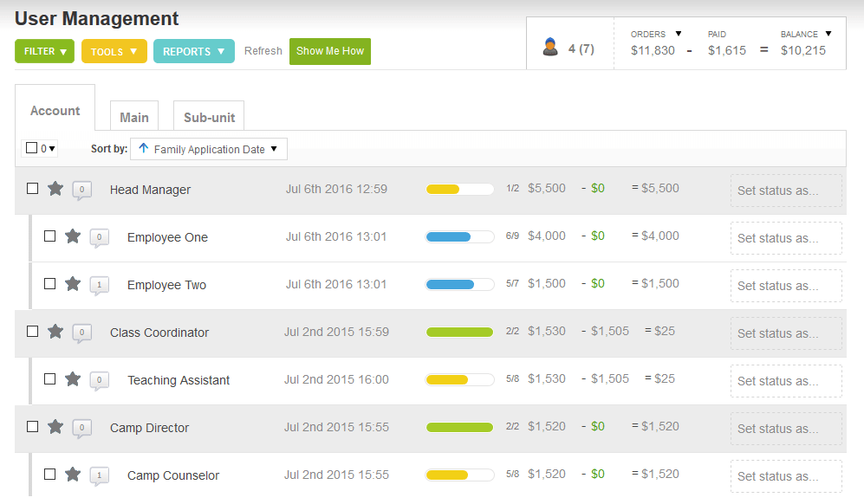Check the Head Manager row checkbox
Screen dimensions: 864x504
click(32, 189)
